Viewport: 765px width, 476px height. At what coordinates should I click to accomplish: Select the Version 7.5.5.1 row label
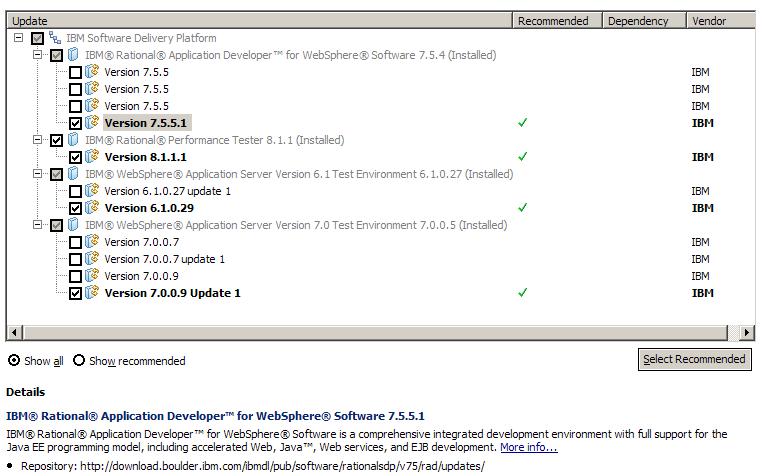pyautogui.click(x=146, y=123)
